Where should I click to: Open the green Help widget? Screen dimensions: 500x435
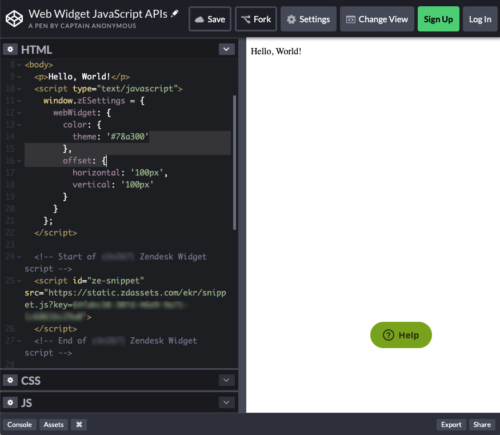point(401,335)
